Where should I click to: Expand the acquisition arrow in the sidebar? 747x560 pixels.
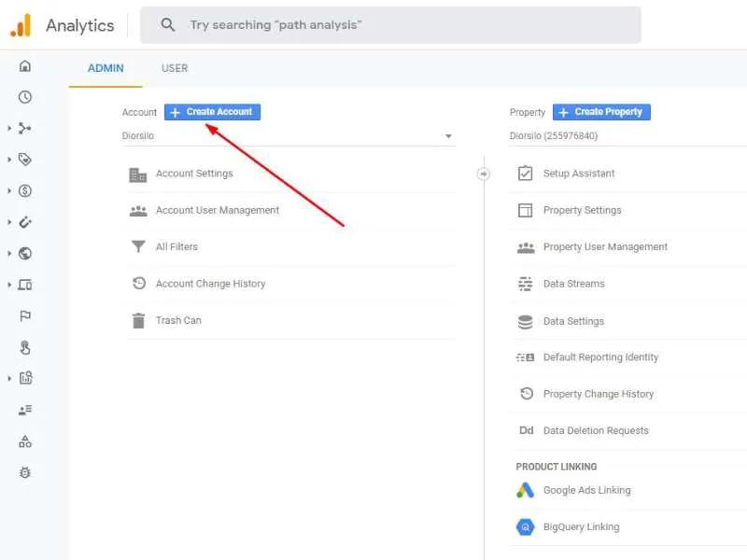pos(7,128)
